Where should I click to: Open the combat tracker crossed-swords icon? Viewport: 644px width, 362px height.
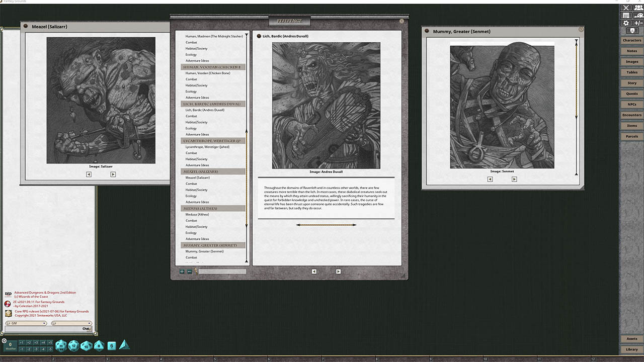click(626, 8)
